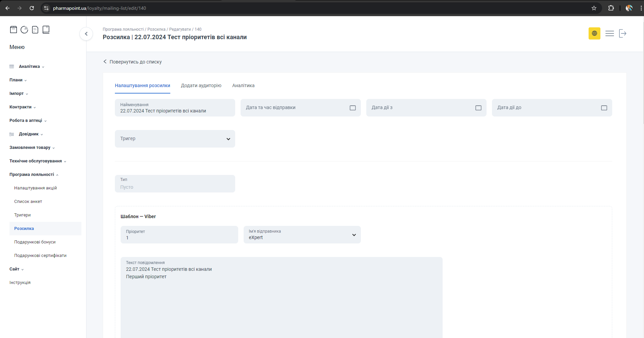Viewport: 644px width, 338px height.
Task: Click the document icon in sidebar header
Action: [35, 30]
